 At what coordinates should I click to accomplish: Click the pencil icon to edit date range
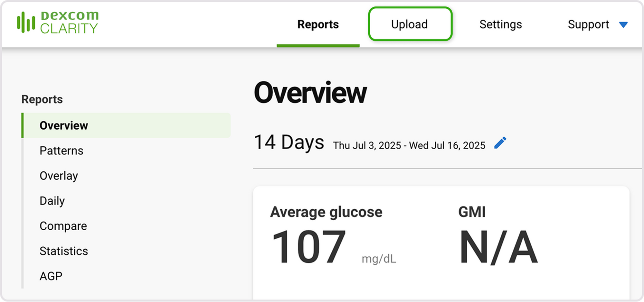[x=500, y=143]
